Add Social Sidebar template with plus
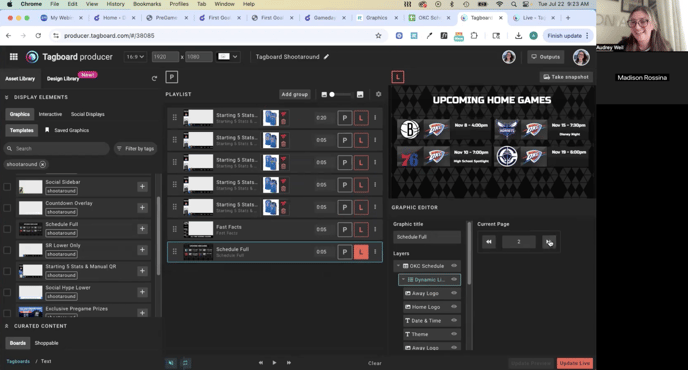The height and width of the screenshot is (370, 688). click(142, 186)
